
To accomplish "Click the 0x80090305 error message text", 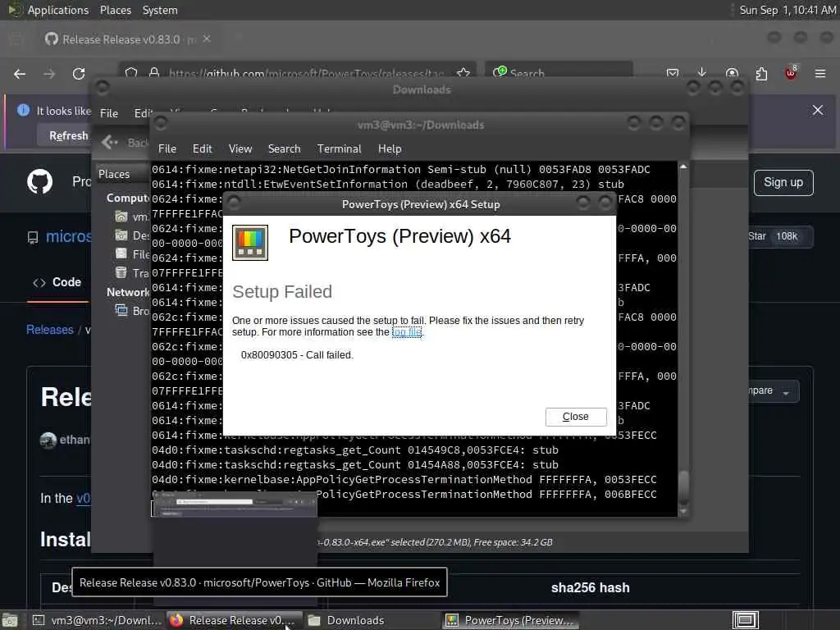I will click(x=297, y=355).
